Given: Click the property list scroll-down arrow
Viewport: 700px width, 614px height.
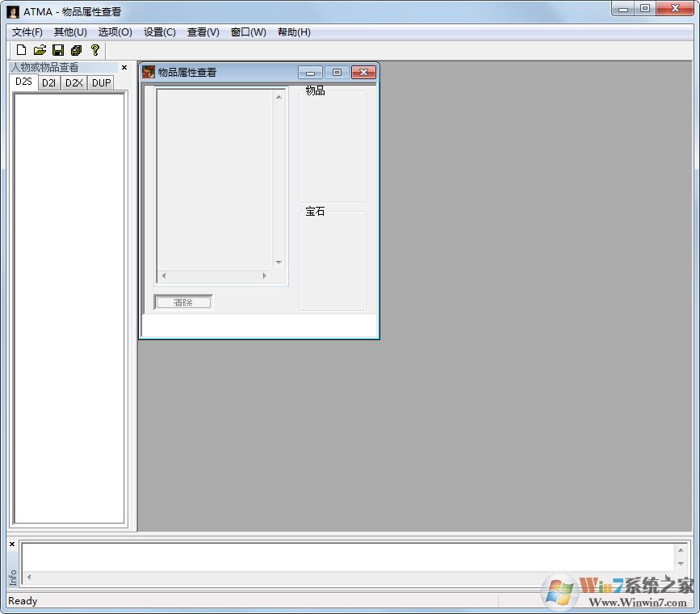Looking at the screenshot, I should click(279, 263).
